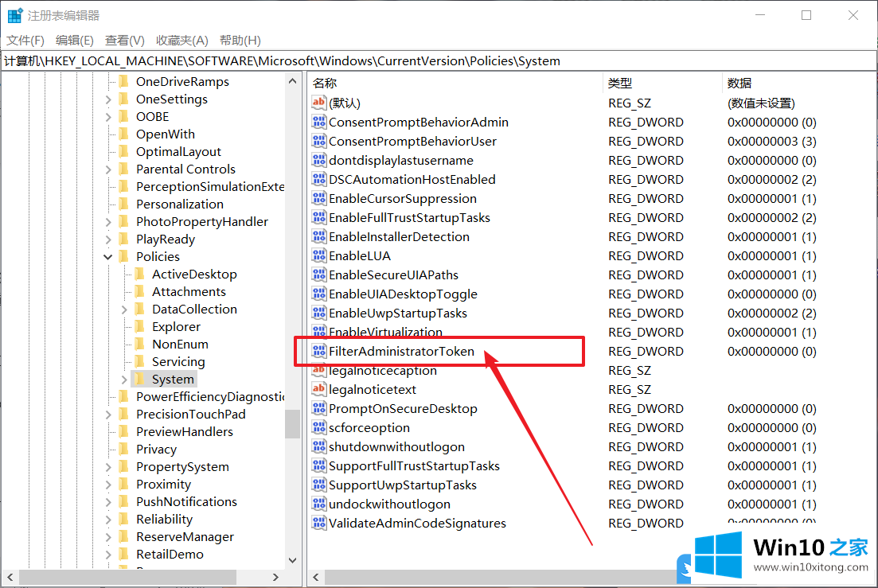
Task: Click the folder icon next to Explorer
Action: point(139,326)
